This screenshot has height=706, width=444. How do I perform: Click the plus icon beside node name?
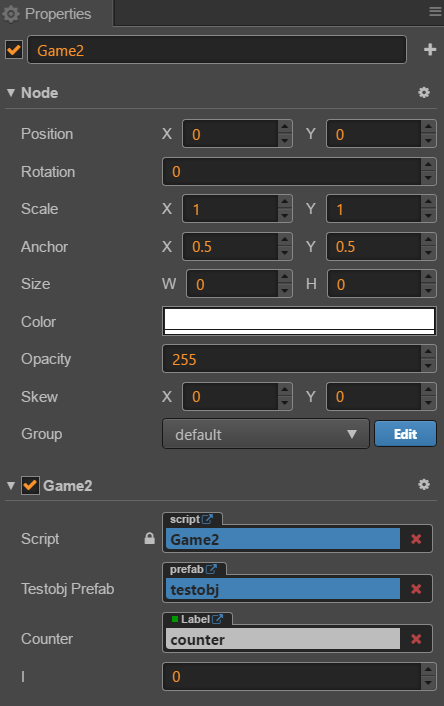click(430, 50)
